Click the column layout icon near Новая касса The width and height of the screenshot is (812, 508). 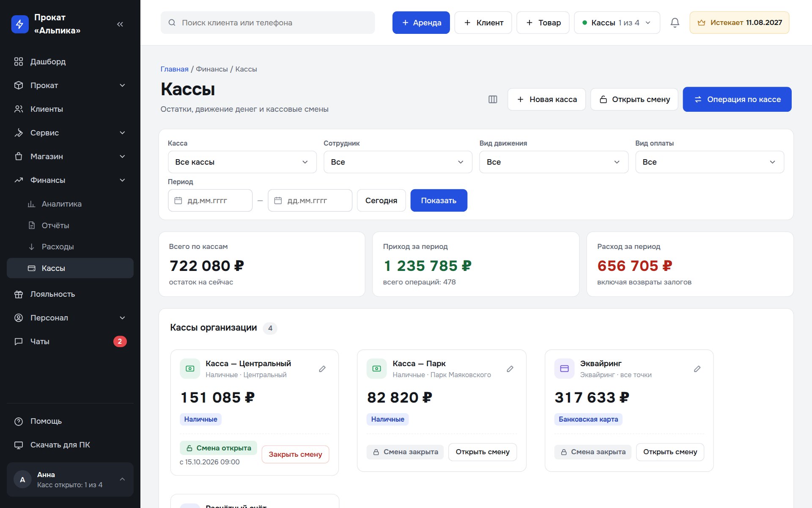(x=493, y=99)
